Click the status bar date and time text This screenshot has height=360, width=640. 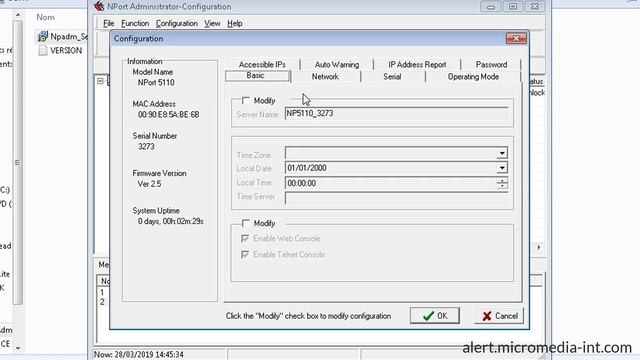(139, 354)
